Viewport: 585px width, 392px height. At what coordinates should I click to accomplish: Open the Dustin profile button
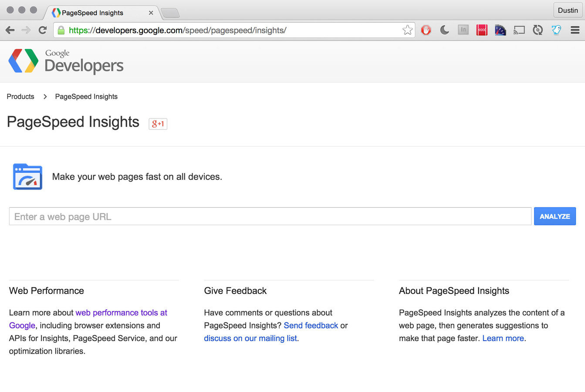(568, 10)
